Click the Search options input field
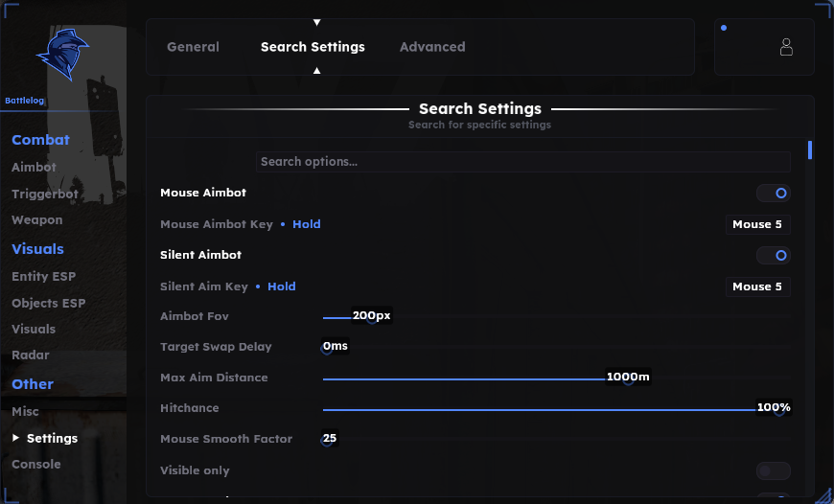This screenshot has width=834, height=504. tap(522, 162)
